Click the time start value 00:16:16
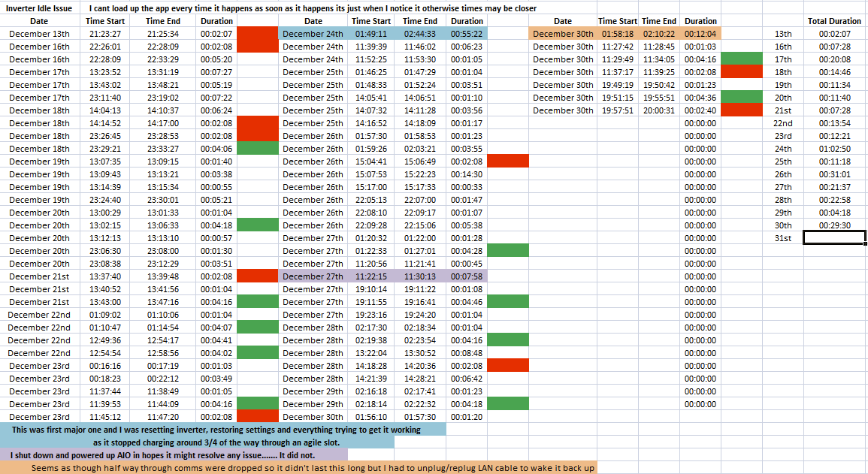This screenshot has width=868, height=474. pyautogui.click(x=105, y=366)
